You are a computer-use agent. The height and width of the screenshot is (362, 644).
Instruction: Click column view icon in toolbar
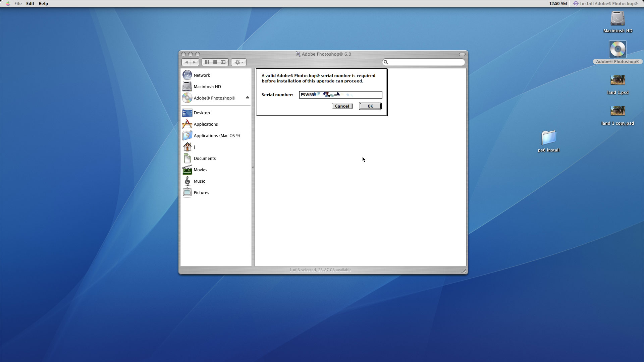pyautogui.click(x=223, y=62)
